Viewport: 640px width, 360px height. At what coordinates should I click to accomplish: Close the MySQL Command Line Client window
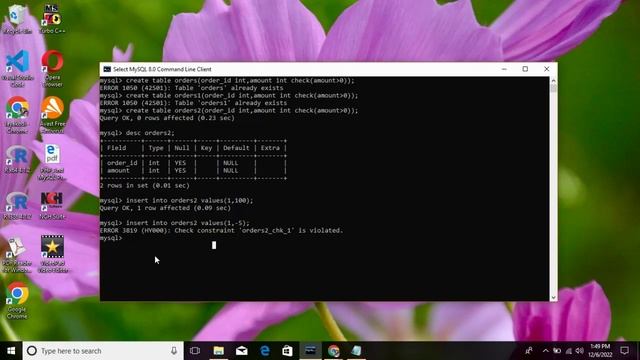547,69
